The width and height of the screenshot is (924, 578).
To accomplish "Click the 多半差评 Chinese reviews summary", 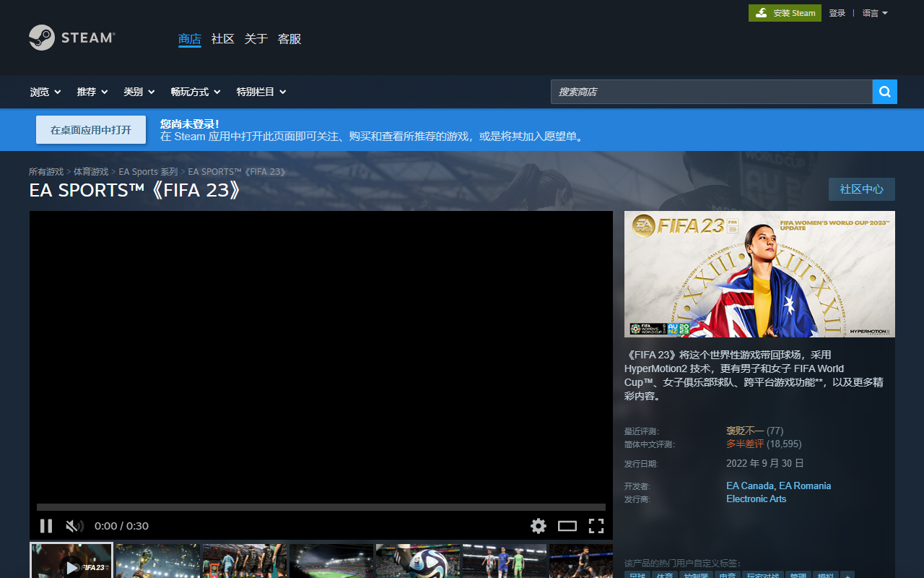I will coord(745,444).
